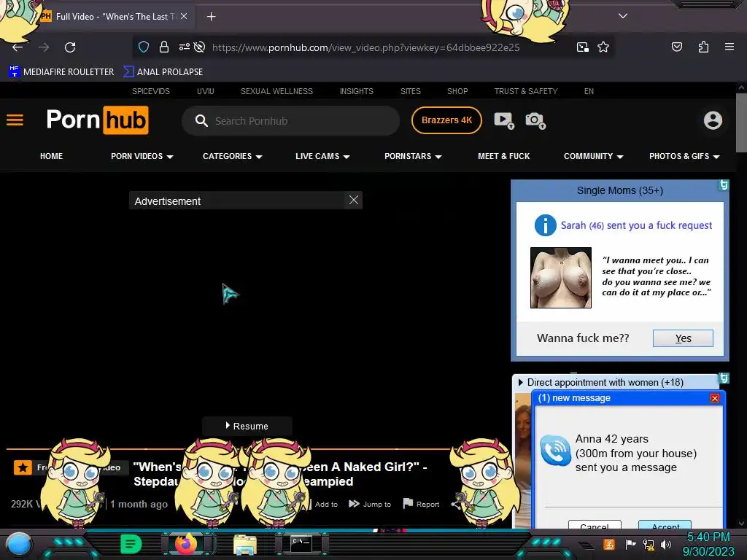Open the SPICEVIDS link
Screen dimensions: 747x560
click(x=150, y=91)
